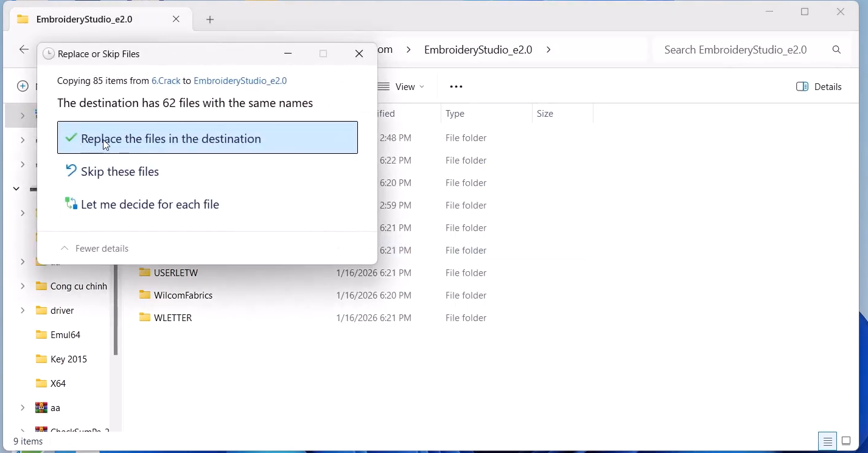Click the compare icon beside Let me decide
The image size is (868, 453).
(71, 204)
